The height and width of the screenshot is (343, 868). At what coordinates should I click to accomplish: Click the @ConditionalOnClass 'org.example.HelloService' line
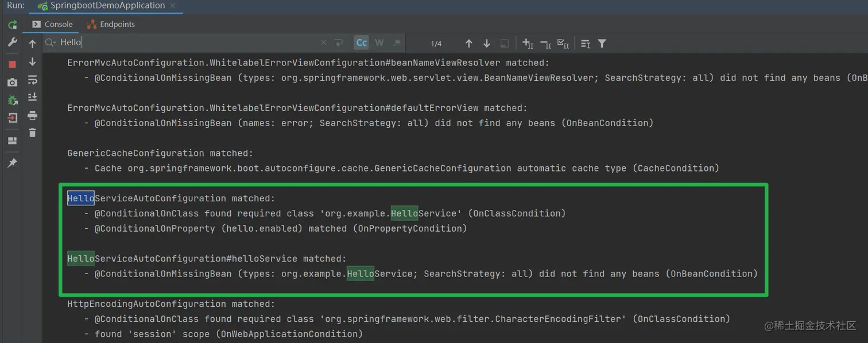(x=324, y=213)
